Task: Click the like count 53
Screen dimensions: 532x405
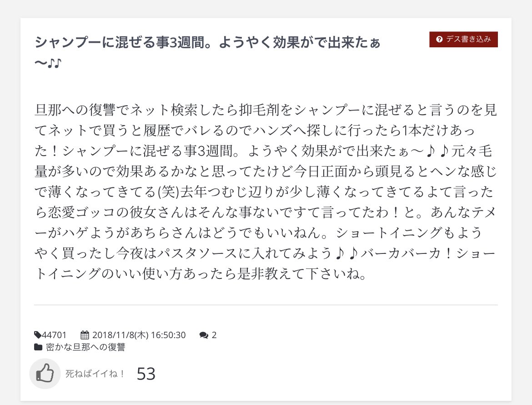Action: click(146, 374)
